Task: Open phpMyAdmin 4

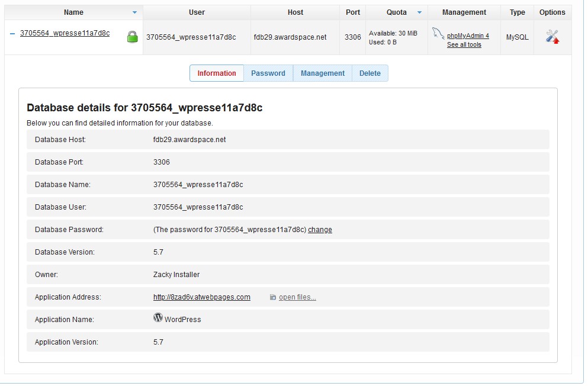Action: click(469, 36)
